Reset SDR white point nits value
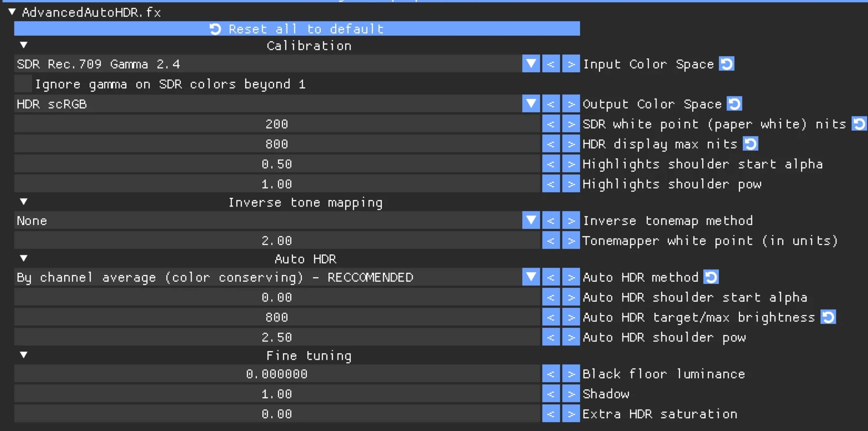Image resolution: width=868 pixels, height=431 pixels. (x=859, y=124)
